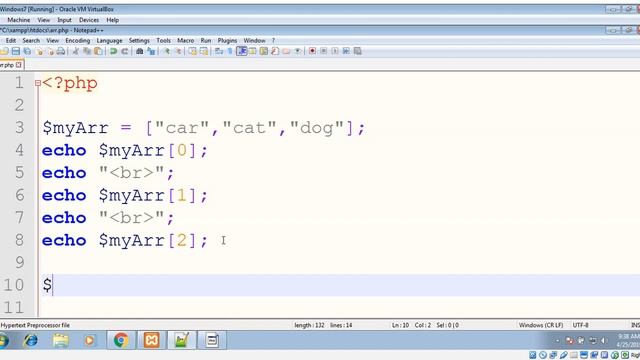Open the VirtualBox Input menu

coord(64,20)
